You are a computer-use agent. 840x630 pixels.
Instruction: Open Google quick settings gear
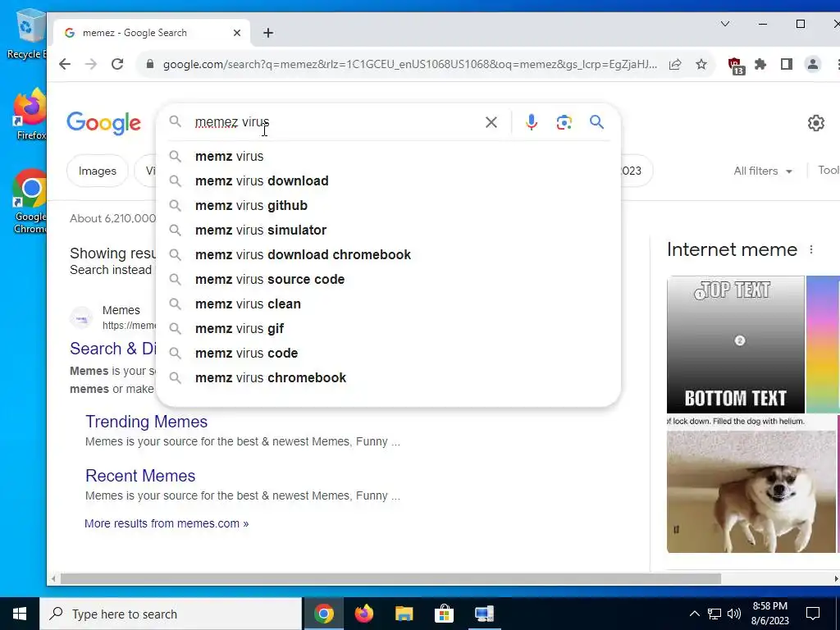(816, 123)
